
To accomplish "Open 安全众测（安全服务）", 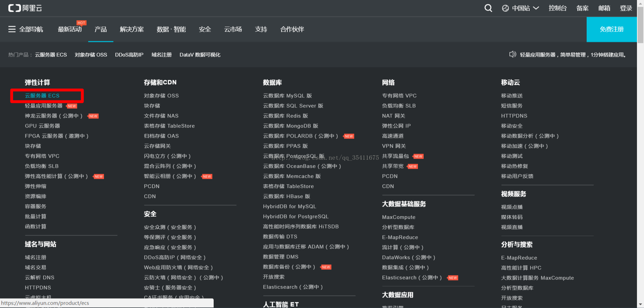I will 170,227.
